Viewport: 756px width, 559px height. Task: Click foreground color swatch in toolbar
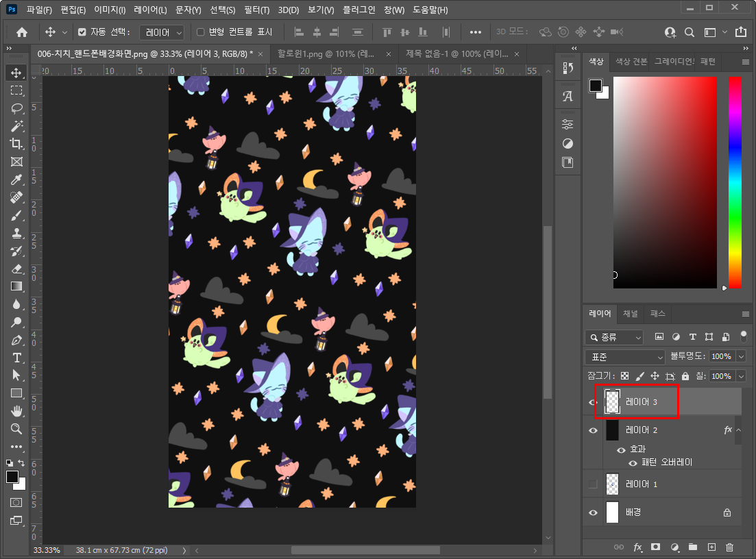tap(12, 477)
